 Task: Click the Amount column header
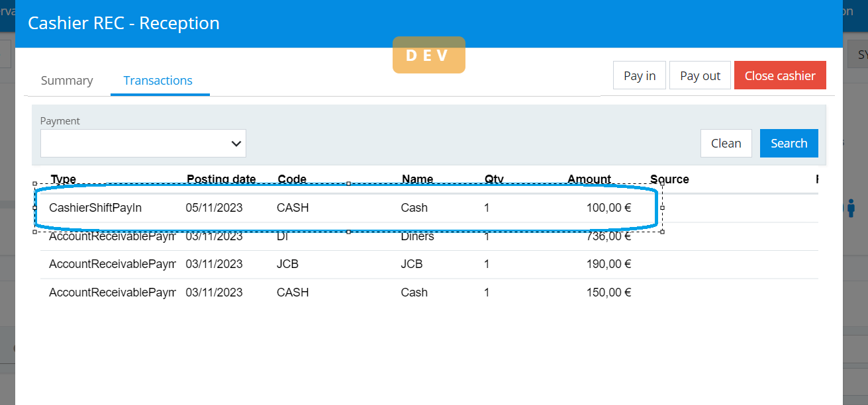pos(589,179)
